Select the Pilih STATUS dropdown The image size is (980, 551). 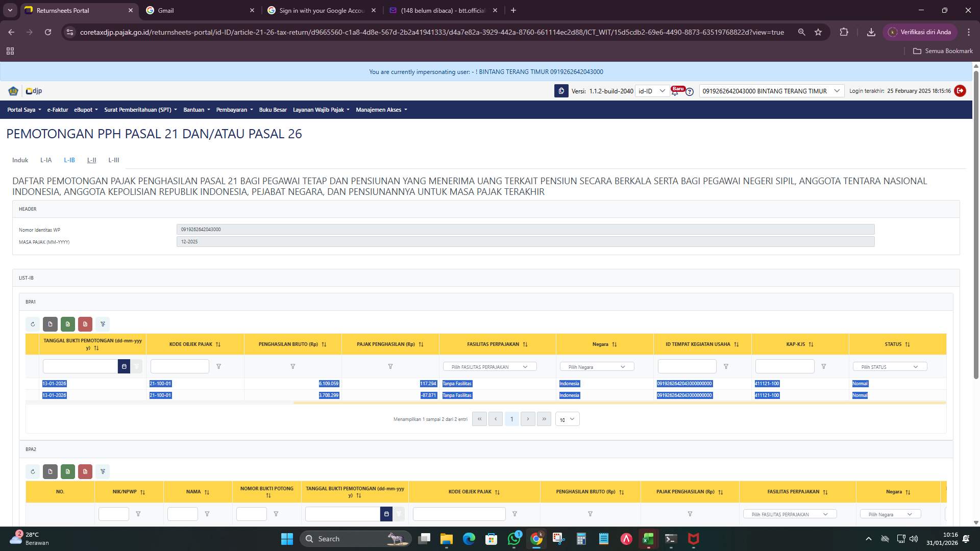pyautogui.click(x=889, y=366)
